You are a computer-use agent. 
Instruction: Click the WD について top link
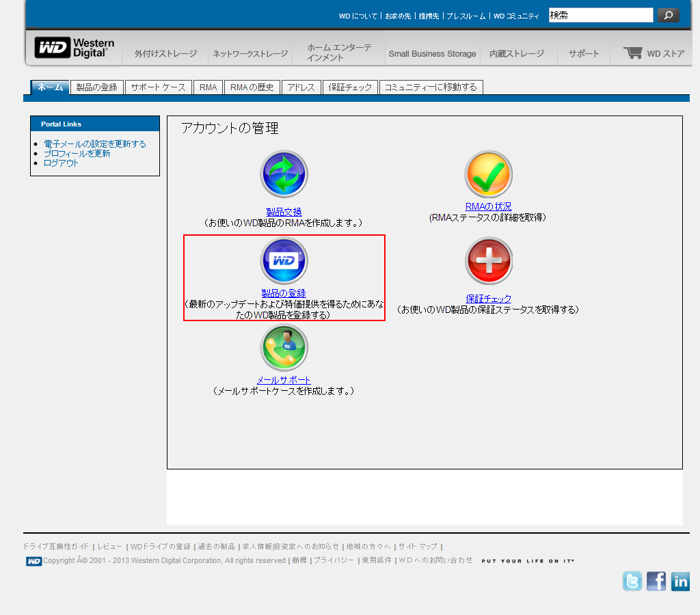coord(358,16)
